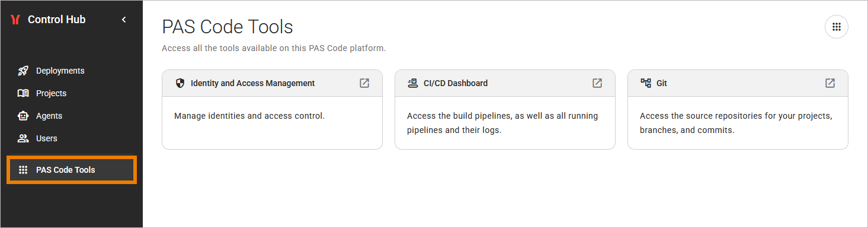Click the CI/CD Dashboard pipeline icon
The width and height of the screenshot is (868, 228).
click(x=413, y=83)
